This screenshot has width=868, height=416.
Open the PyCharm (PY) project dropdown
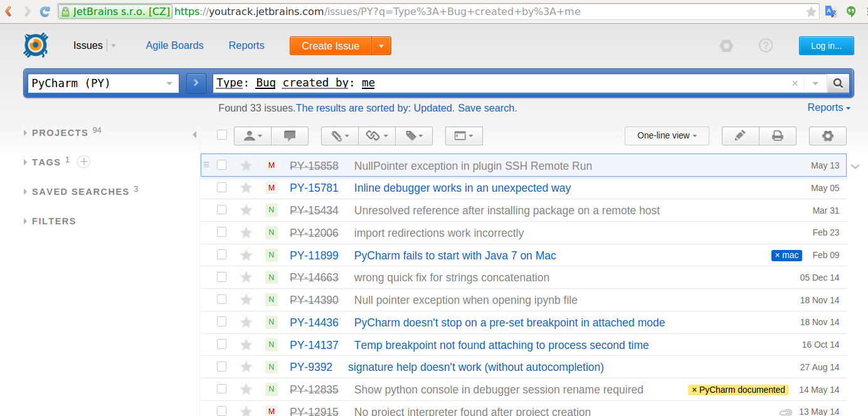click(103, 83)
